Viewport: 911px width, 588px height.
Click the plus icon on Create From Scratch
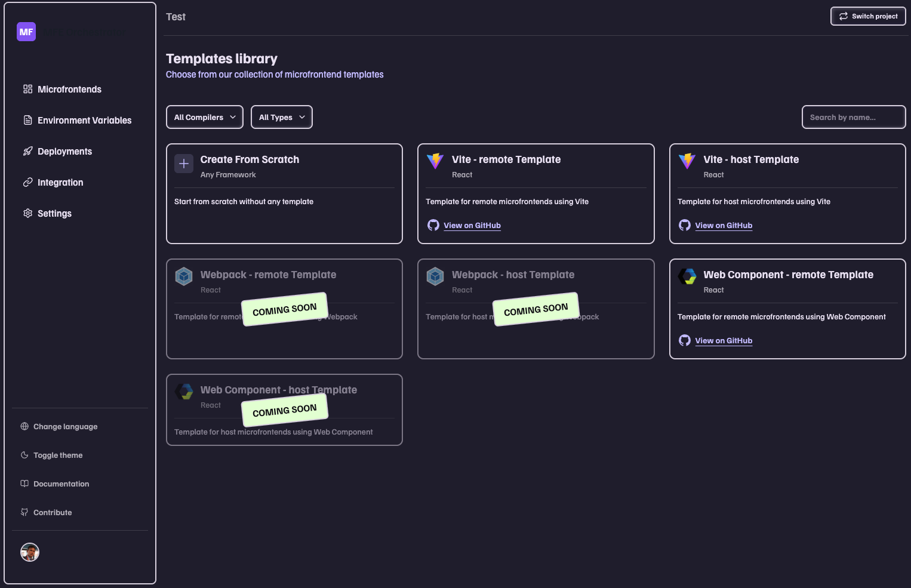(184, 164)
